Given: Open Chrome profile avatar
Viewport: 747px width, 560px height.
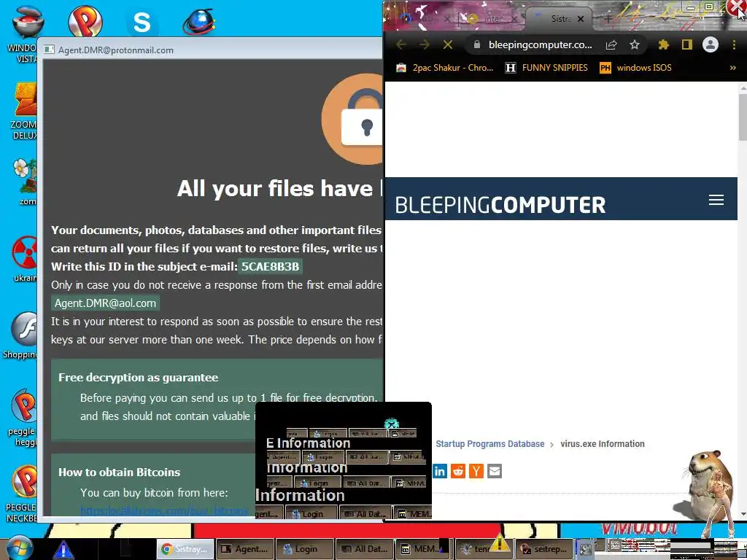Looking at the screenshot, I should [710, 44].
